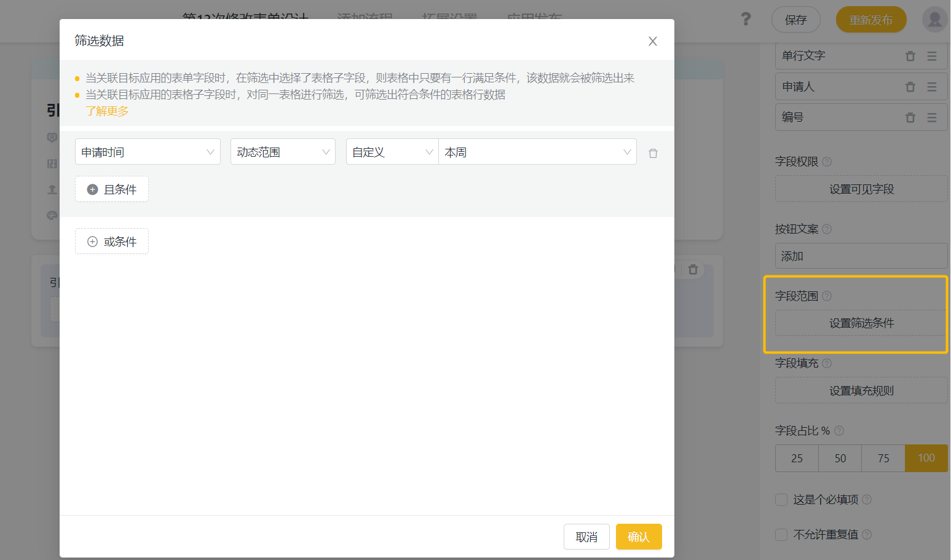Show help tip for 字段范围
This screenshot has width=951, height=560.
(827, 296)
